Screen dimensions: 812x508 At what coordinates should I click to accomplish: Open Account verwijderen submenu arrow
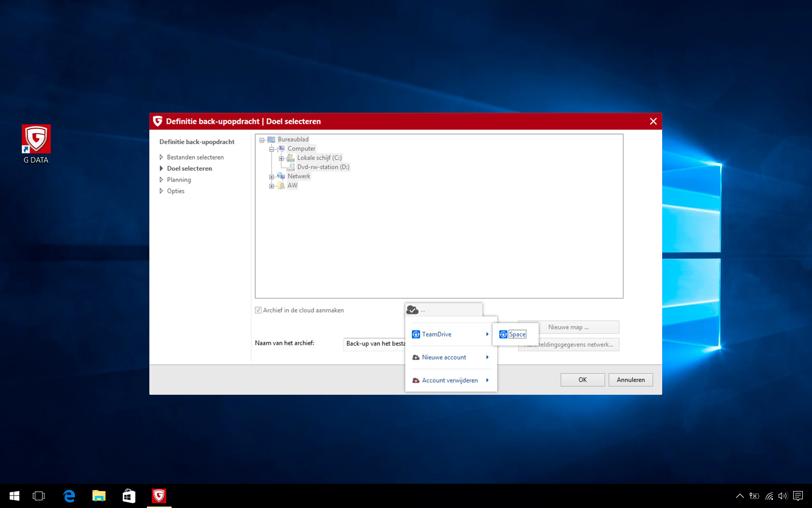(x=487, y=381)
